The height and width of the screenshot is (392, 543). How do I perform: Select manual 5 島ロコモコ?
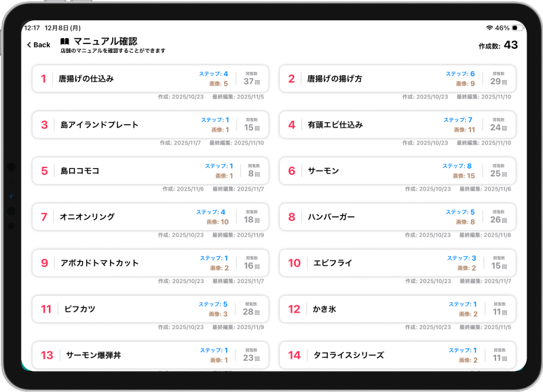tap(150, 171)
